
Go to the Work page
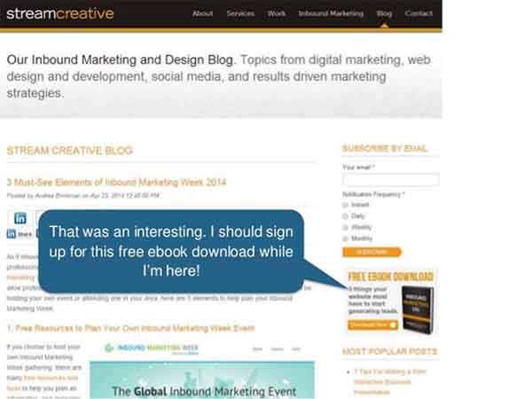pyautogui.click(x=276, y=13)
